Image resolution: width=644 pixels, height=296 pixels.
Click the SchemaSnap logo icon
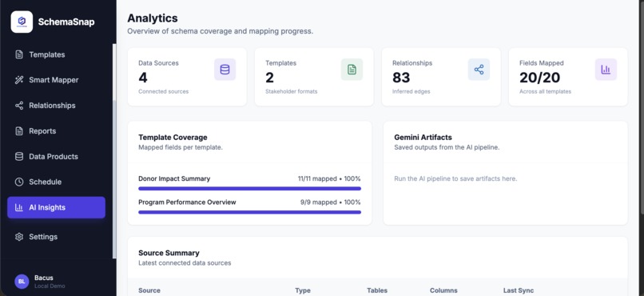tap(22, 22)
